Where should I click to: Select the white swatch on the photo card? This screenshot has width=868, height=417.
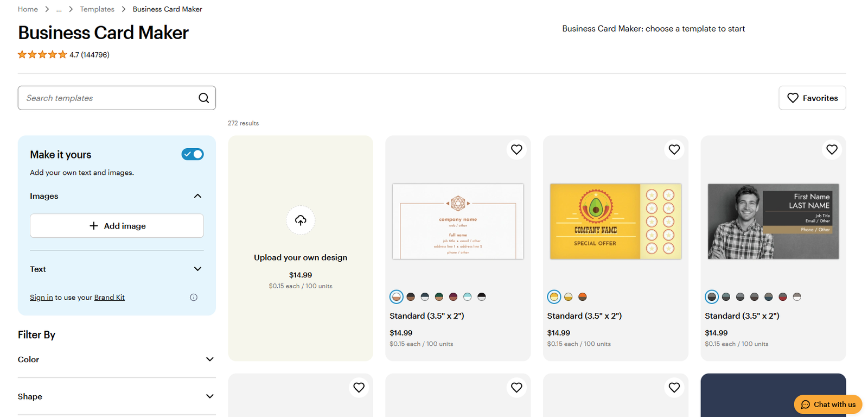[797, 296]
